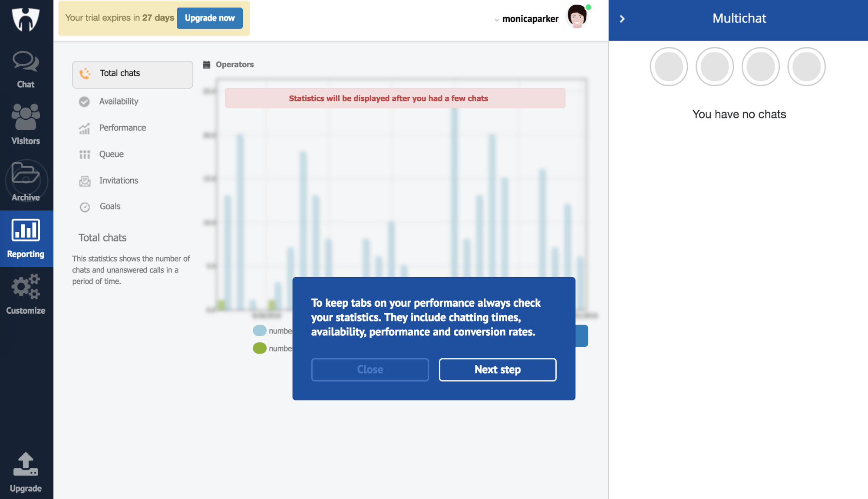
Task: Switch to the Performance report
Action: [122, 128]
